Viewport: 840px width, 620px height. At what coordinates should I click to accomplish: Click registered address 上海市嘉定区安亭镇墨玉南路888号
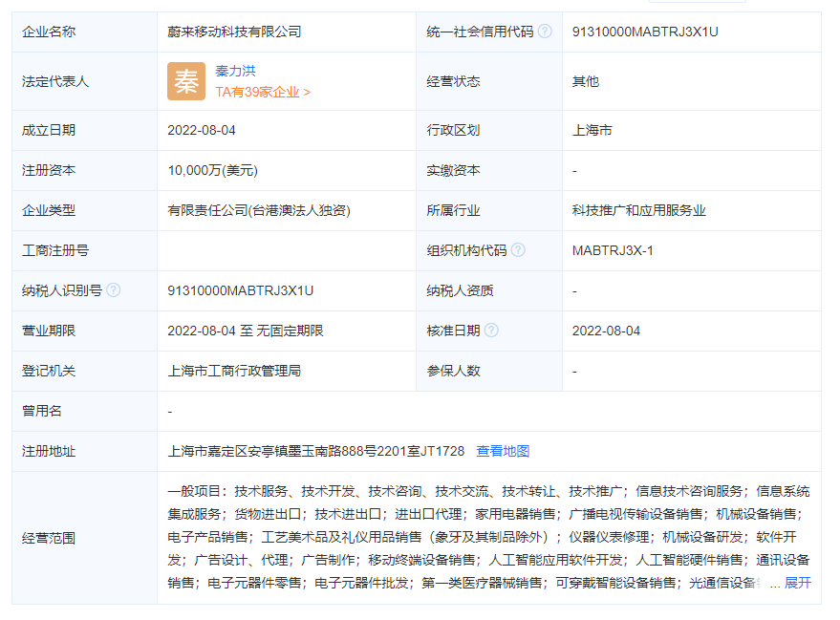click(x=315, y=451)
